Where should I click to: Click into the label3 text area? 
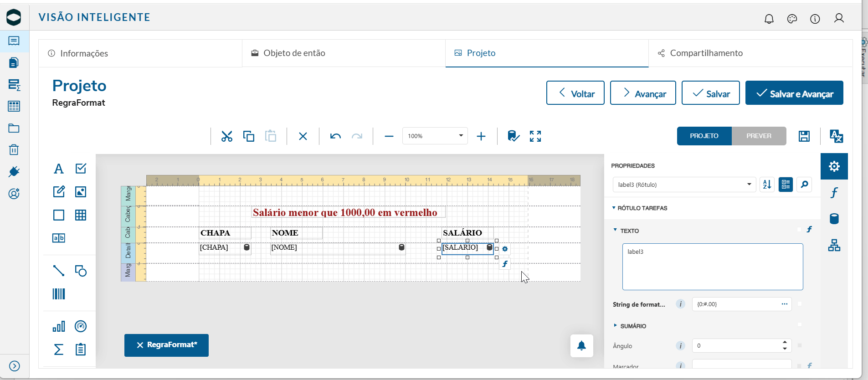point(713,267)
